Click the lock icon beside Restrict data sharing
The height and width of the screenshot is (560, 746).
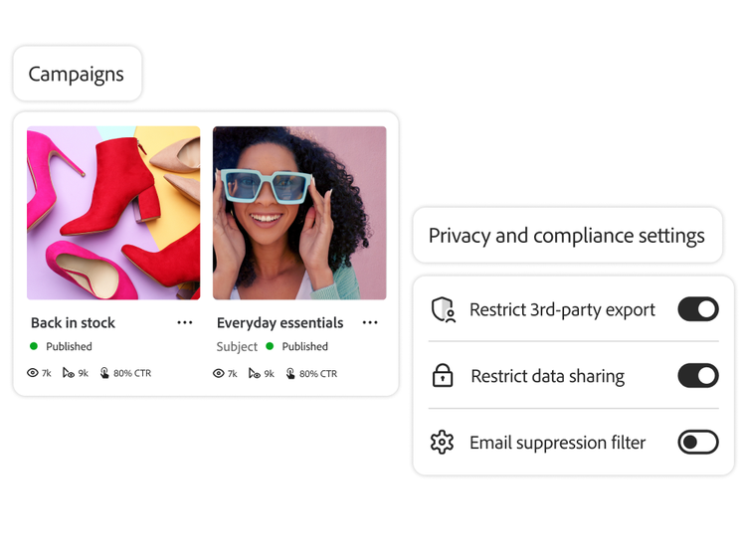[x=443, y=376]
